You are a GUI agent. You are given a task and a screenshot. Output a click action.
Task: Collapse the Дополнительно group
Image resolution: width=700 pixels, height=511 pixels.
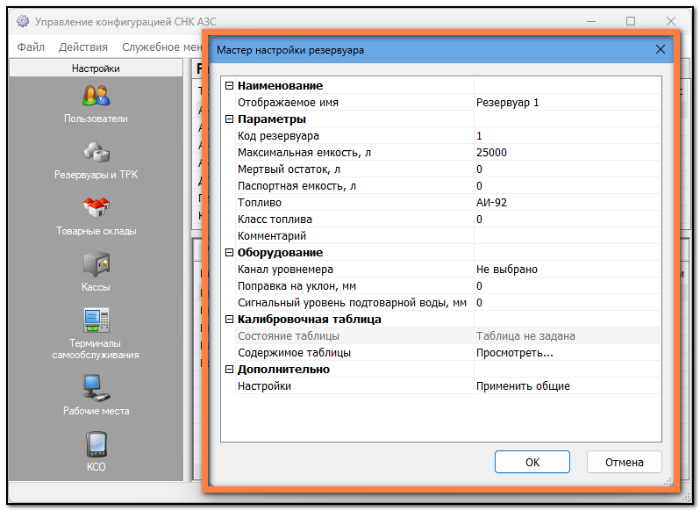click(229, 369)
